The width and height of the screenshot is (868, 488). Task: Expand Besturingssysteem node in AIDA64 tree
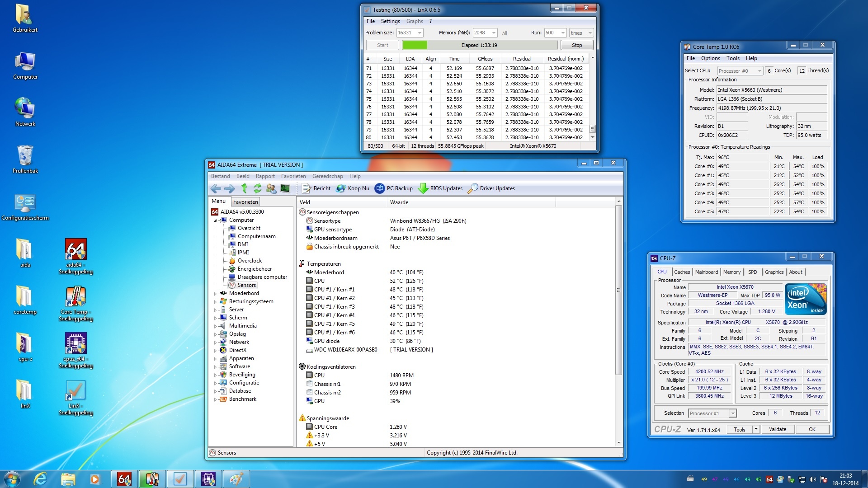click(215, 302)
